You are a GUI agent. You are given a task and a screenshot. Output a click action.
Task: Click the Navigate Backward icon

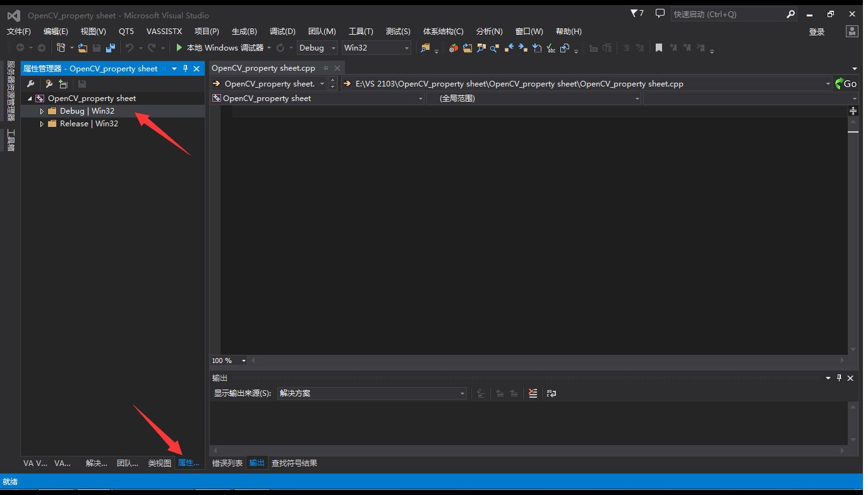click(x=20, y=47)
